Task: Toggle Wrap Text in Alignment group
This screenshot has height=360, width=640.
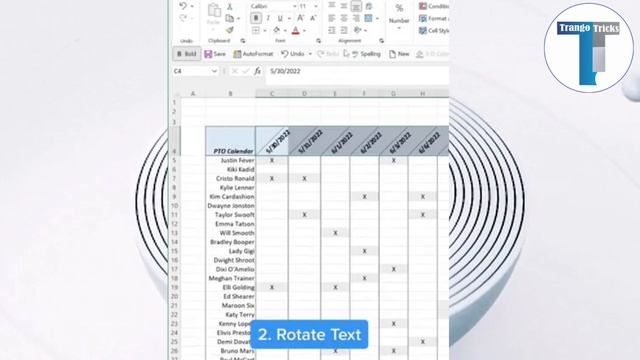Action: [369, 6]
